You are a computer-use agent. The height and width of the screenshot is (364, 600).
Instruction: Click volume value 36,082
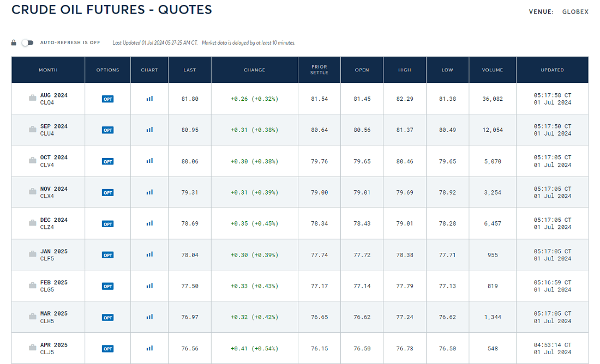pyautogui.click(x=493, y=99)
